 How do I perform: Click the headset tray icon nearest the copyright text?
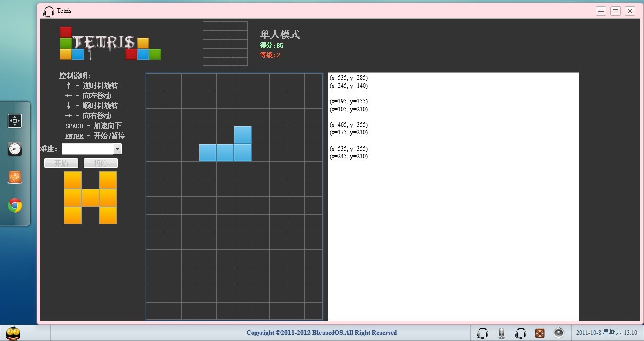pos(482,333)
